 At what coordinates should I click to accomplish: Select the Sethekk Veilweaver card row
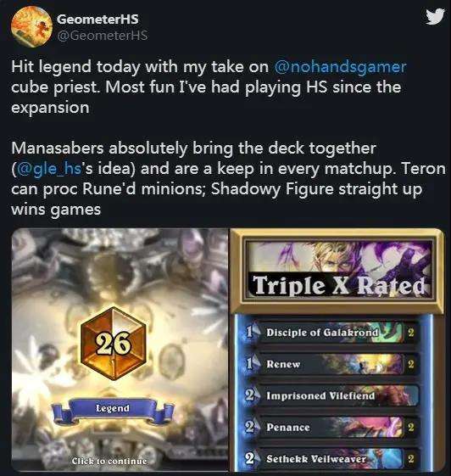pos(332,459)
